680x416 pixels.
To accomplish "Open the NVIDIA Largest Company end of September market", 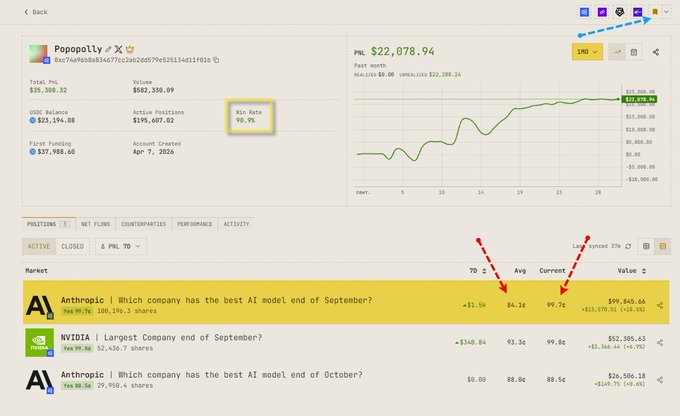I will [346, 342].
